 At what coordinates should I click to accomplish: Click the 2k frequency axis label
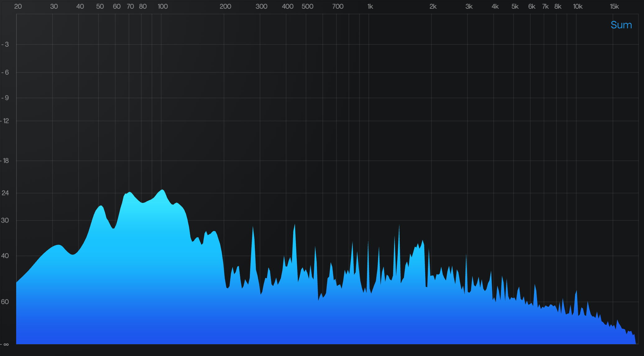click(x=433, y=7)
